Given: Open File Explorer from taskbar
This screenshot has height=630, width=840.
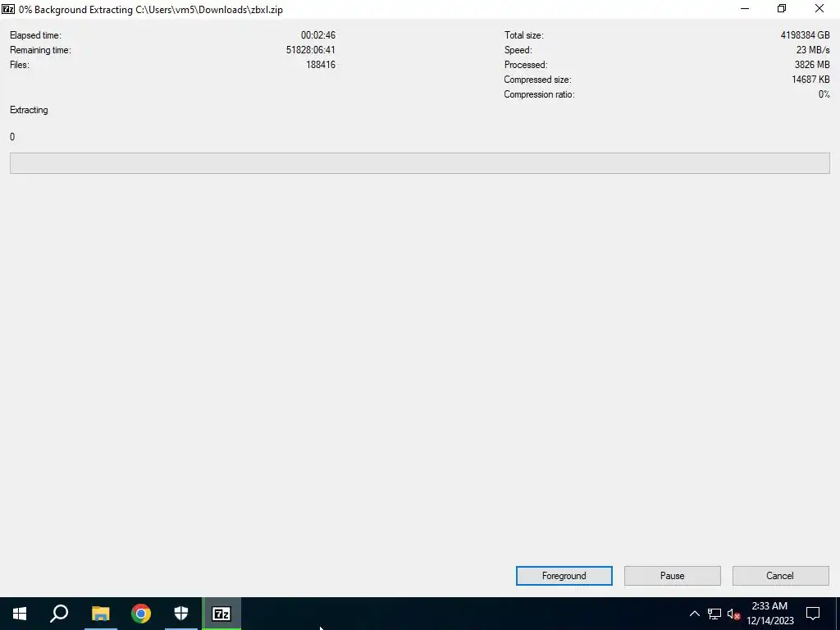Looking at the screenshot, I should pyautogui.click(x=100, y=614).
